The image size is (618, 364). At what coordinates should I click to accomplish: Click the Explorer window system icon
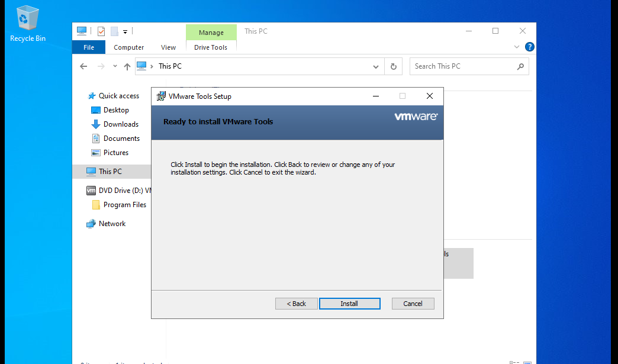pos(82,31)
